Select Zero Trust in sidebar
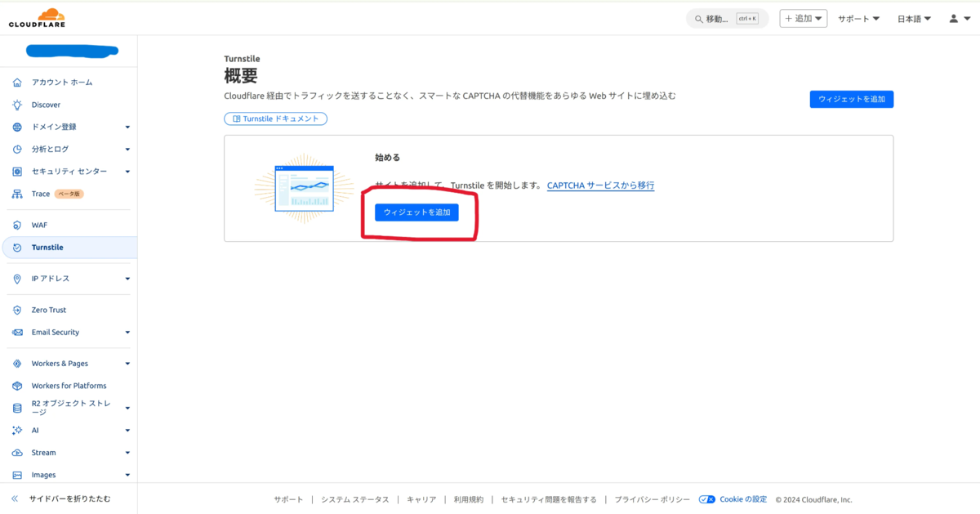This screenshot has height=514, width=980. 49,310
